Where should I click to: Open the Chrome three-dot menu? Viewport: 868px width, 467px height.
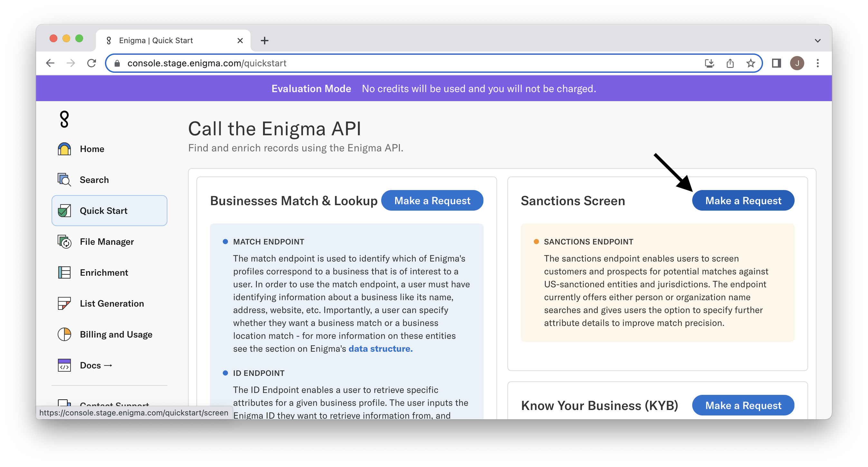pyautogui.click(x=817, y=63)
